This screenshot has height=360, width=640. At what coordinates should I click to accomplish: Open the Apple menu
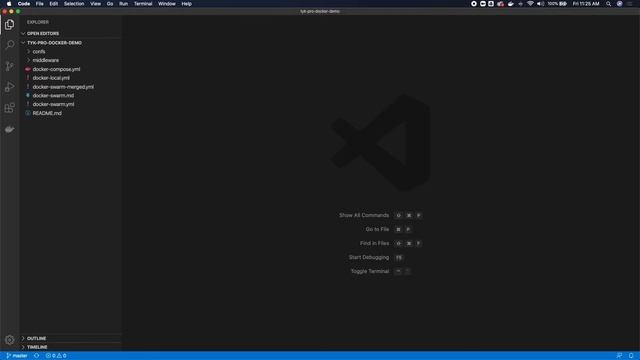pos(9,4)
